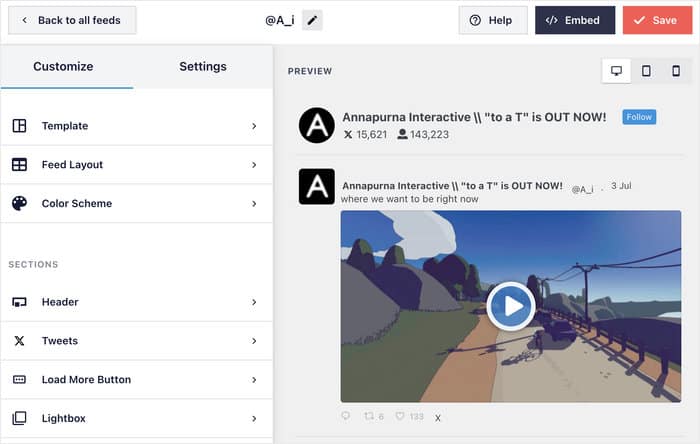Click the Load More Button icon
The width and height of the screenshot is (700, 444).
click(19, 380)
